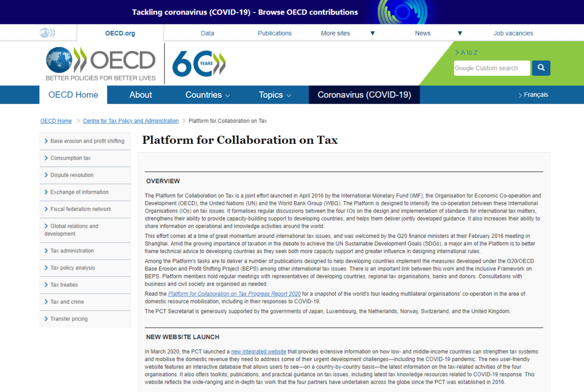Viewport: 584px width, 392px height.
Task: Open Fiscal federalism network sidebar item
Action: coord(85,209)
